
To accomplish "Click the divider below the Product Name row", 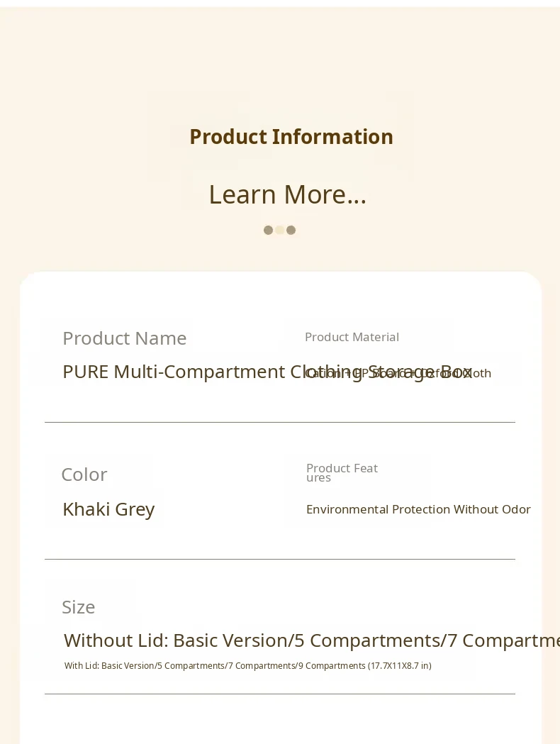I will pos(279,422).
